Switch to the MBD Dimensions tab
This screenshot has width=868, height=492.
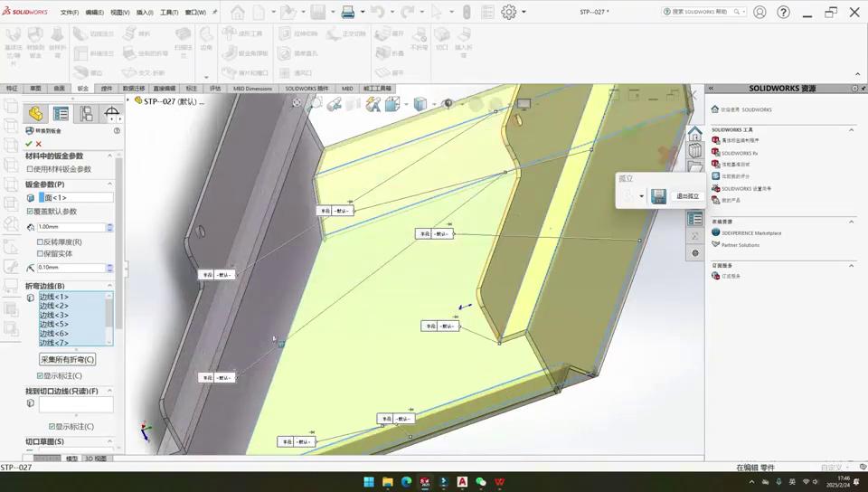click(252, 89)
